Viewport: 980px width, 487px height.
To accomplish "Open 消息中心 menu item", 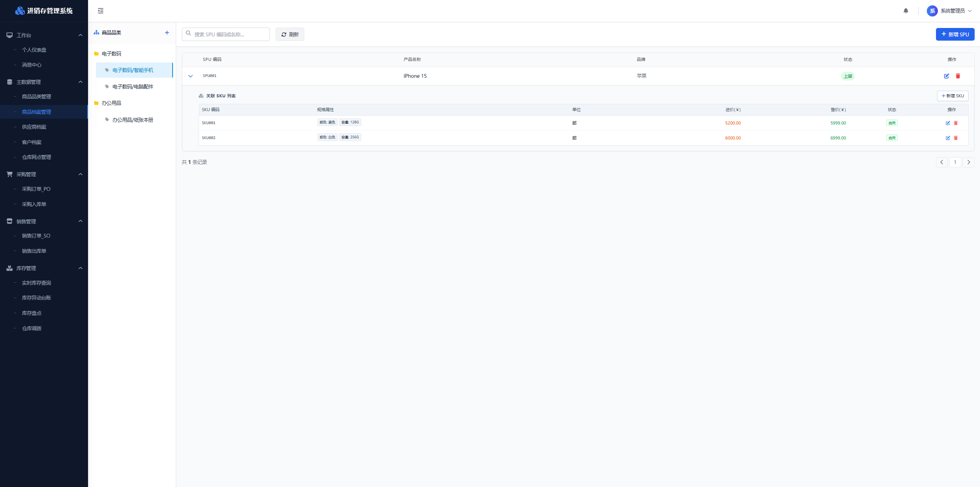I will (44, 65).
